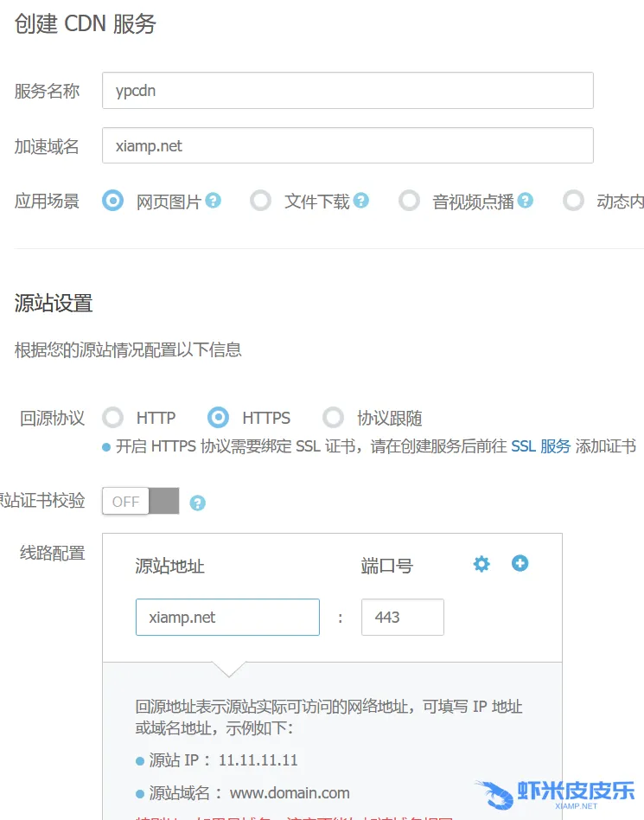Toggle origin certificate verification OFF switch
This screenshot has width=644, height=820.
click(x=140, y=502)
